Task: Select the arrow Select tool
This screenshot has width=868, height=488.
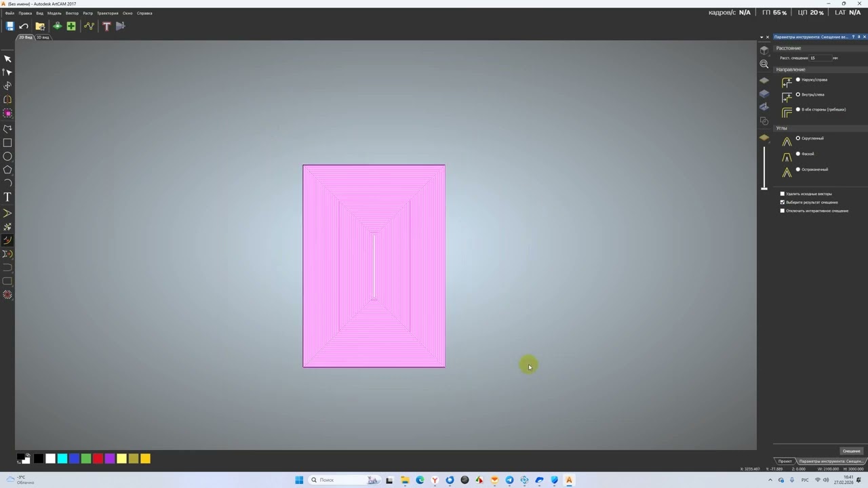Action: (x=7, y=59)
